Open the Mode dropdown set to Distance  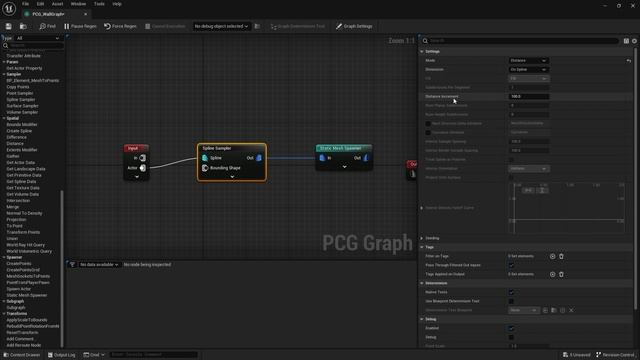coord(529,60)
